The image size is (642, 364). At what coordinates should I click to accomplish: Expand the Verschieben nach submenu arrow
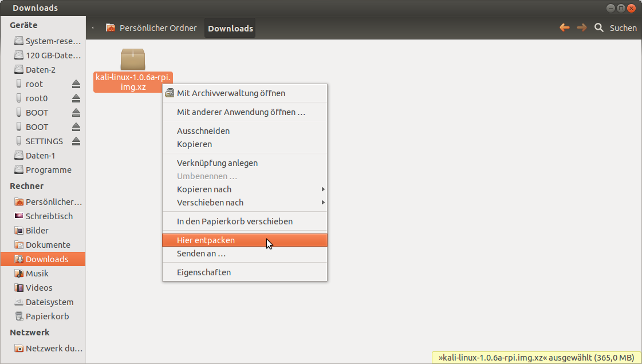pyautogui.click(x=323, y=203)
